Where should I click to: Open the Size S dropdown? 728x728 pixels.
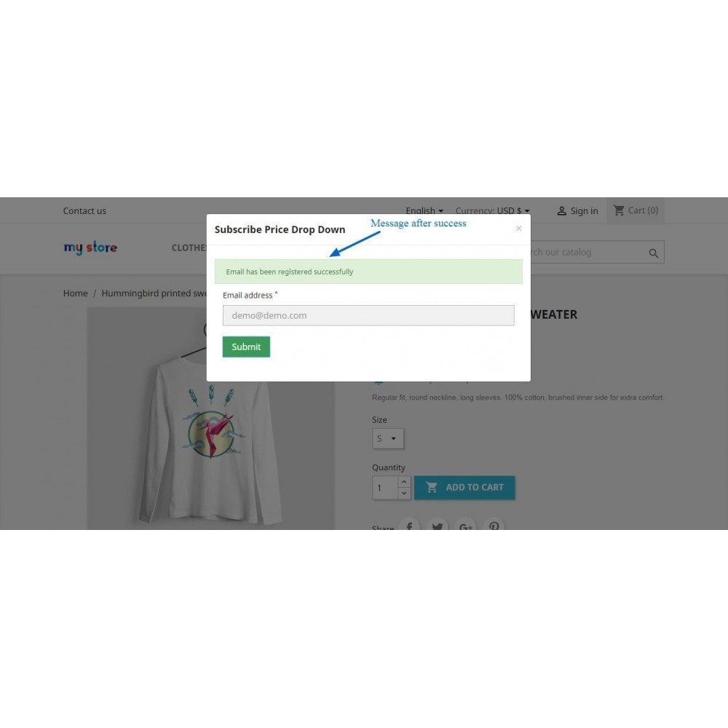pyautogui.click(x=388, y=438)
